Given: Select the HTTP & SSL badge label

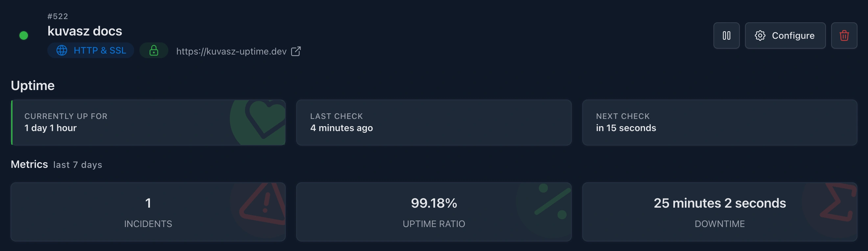Looking at the screenshot, I should pos(100,51).
